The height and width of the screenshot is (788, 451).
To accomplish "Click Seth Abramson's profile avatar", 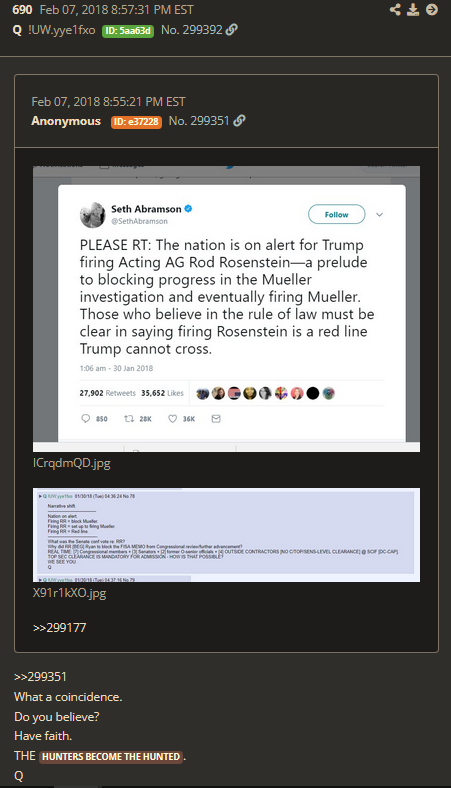I will pyautogui.click(x=93, y=215).
